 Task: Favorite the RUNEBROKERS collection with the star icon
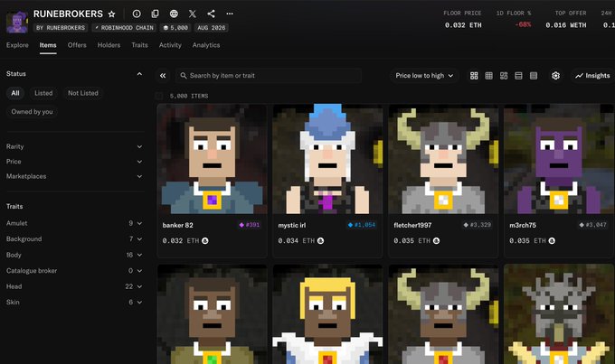[x=112, y=14]
